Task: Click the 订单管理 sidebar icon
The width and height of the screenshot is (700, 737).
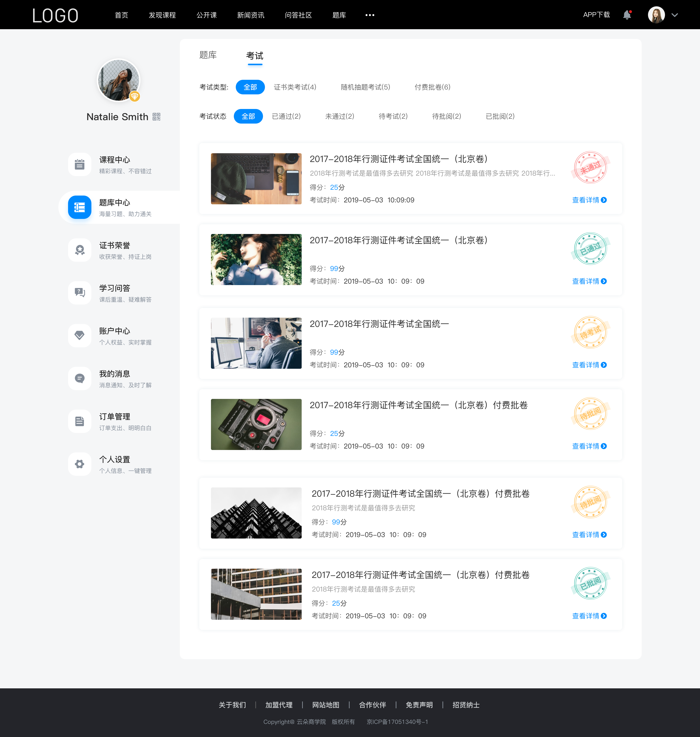Action: 79,422
